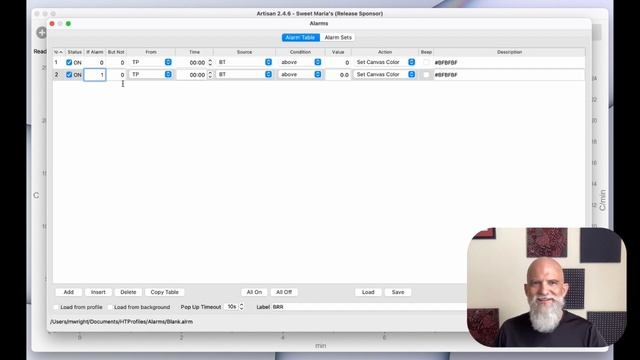Screen dimensions: 640x360
Task: Click the Add button
Action: tap(69, 292)
